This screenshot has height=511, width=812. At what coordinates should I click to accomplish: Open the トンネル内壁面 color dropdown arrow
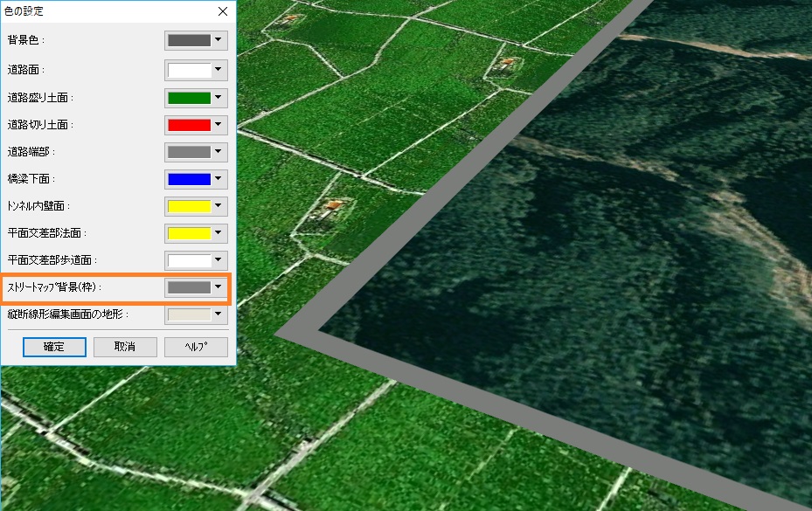click(219, 205)
